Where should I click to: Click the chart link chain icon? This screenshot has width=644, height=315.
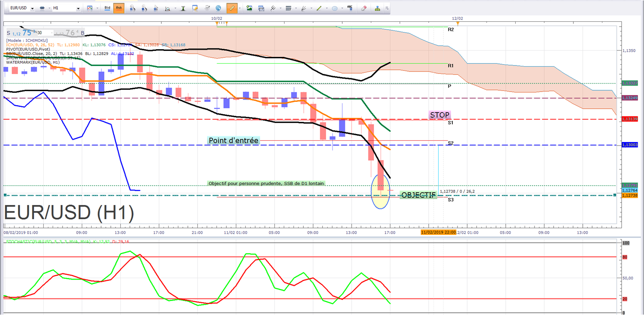coord(43,9)
